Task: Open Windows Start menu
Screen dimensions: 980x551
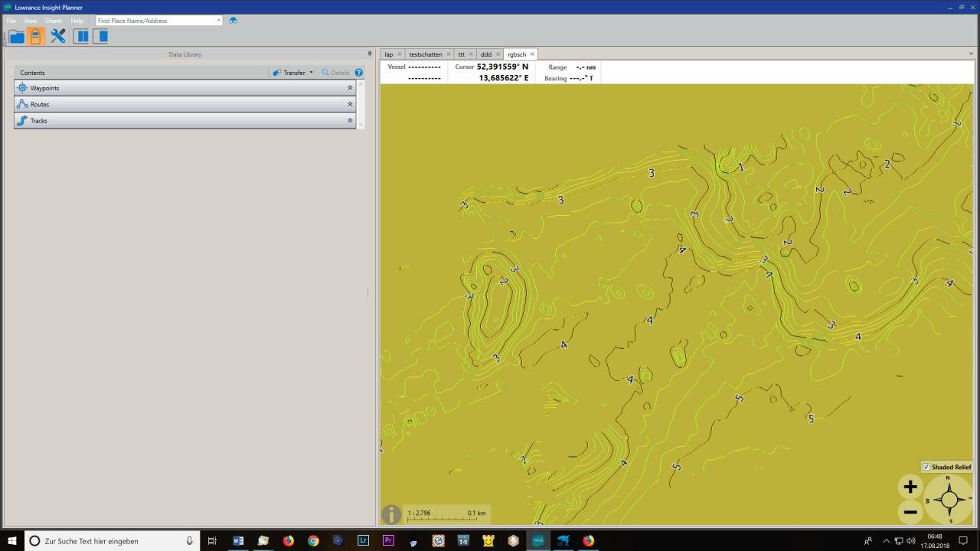Action: pyautogui.click(x=12, y=540)
